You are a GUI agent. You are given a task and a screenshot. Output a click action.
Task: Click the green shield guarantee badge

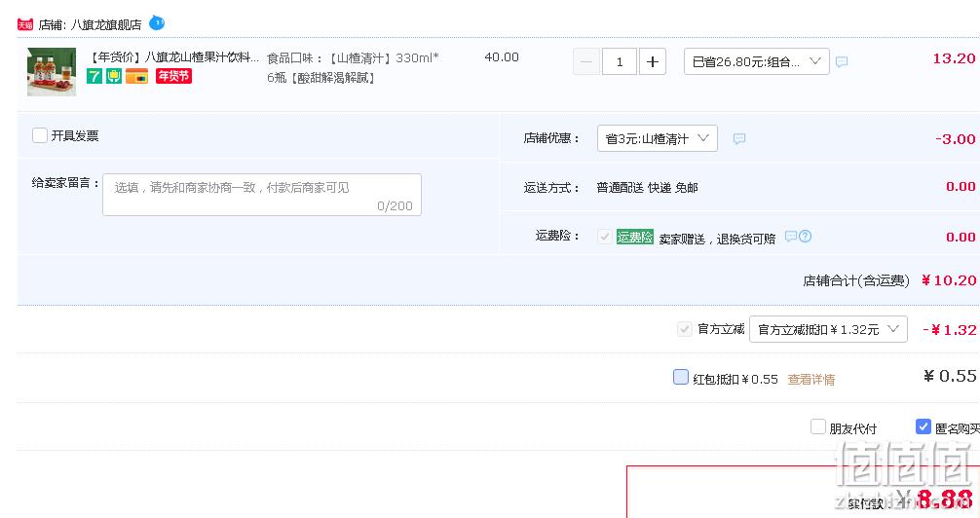tap(114, 76)
